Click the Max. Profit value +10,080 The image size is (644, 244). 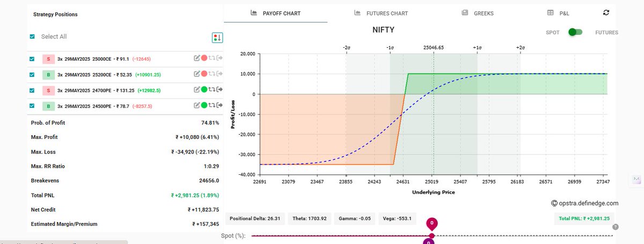pyautogui.click(x=197, y=137)
